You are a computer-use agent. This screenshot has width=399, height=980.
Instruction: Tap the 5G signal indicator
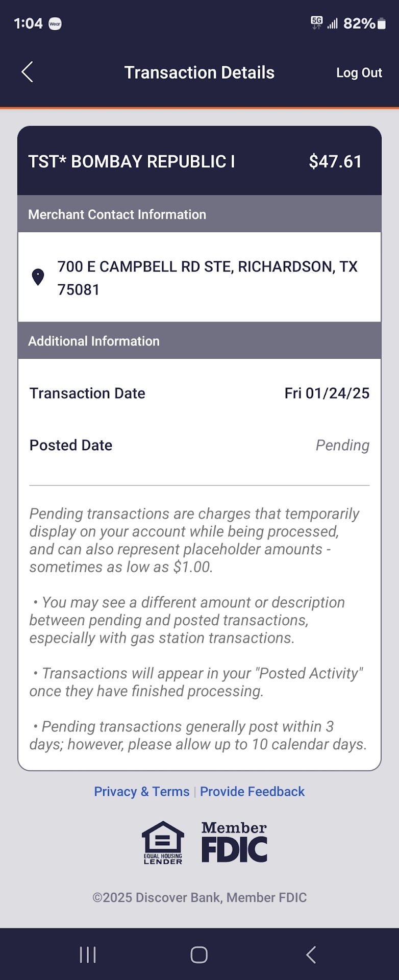point(317,23)
